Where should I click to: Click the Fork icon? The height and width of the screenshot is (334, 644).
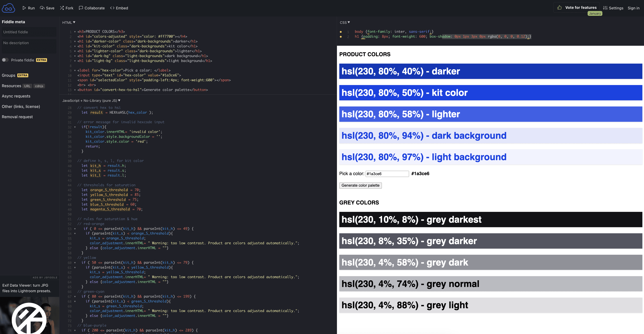click(x=62, y=8)
